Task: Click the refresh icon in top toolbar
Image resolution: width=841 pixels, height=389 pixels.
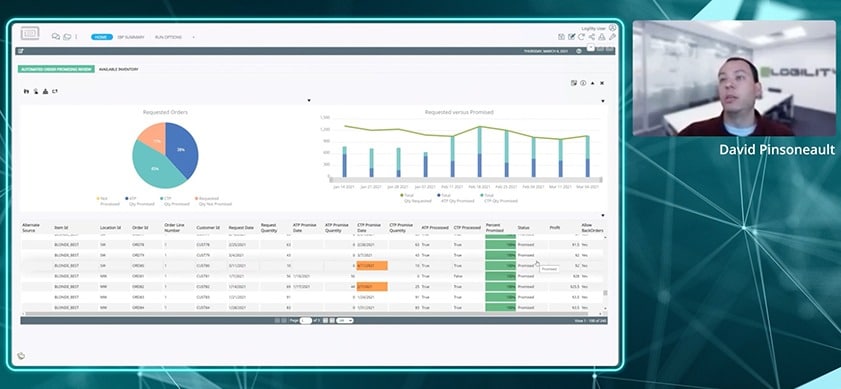Action: 581,36
